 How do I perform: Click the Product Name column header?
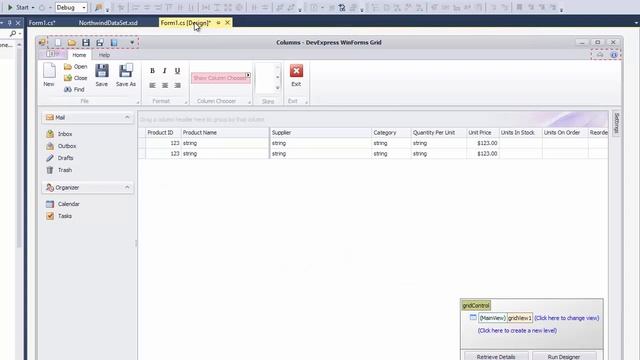[x=225, y=133]
